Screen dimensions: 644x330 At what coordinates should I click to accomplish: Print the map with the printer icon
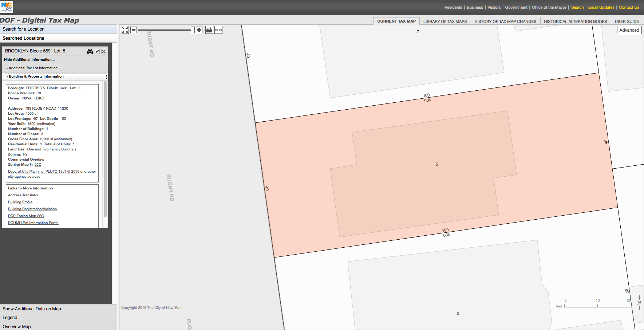(x=209, y=30)
